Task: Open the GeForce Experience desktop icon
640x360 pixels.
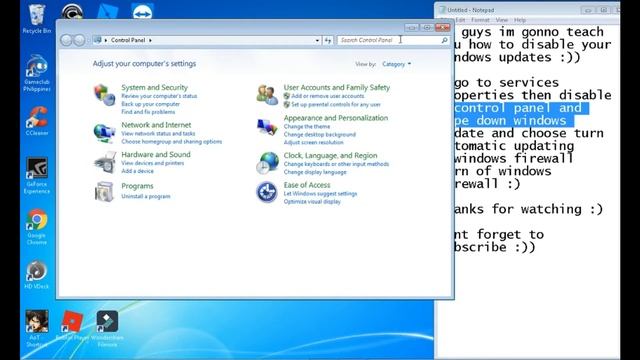Action: pos(37,176)
